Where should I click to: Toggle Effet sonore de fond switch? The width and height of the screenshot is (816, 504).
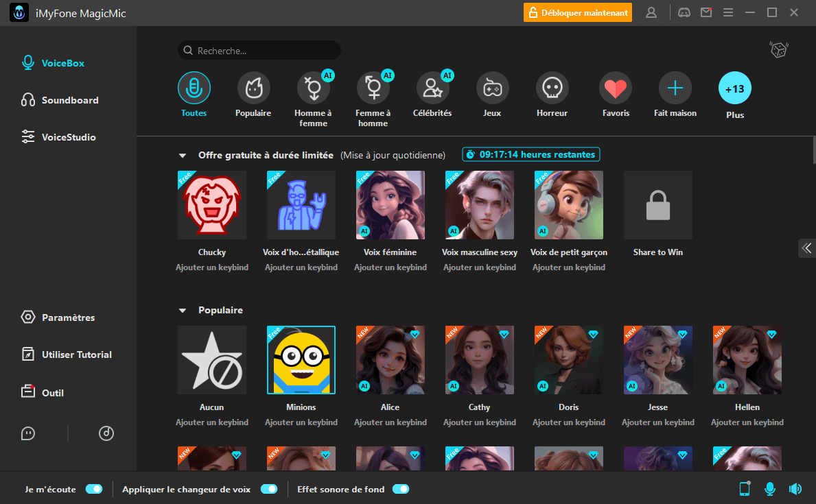point(401,489)
